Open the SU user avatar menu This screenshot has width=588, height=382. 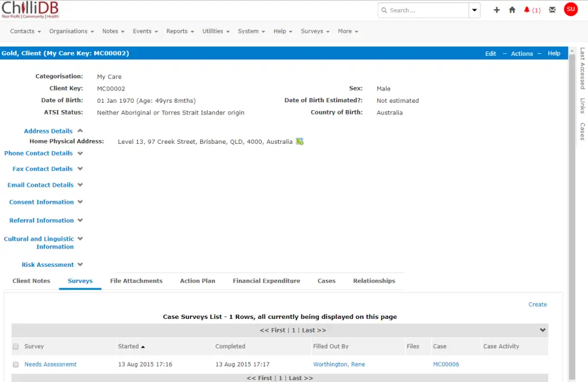(571, 9)
